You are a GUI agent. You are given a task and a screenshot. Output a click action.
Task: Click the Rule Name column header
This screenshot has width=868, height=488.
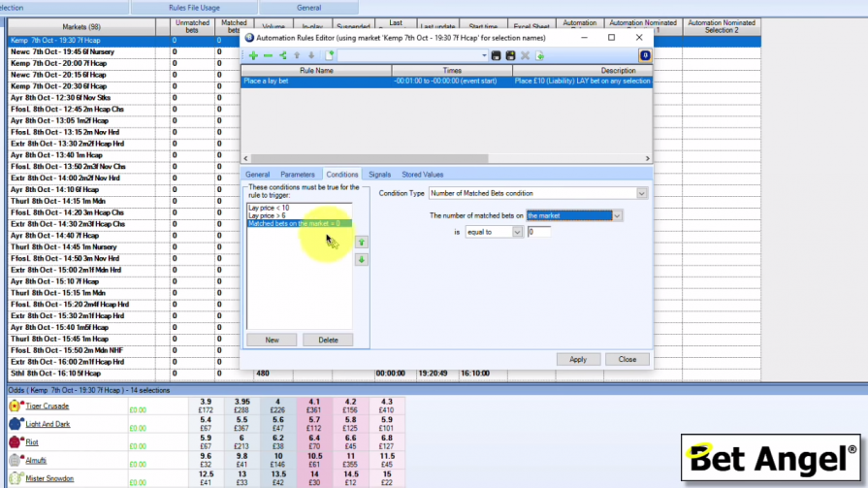(x=316, y=71)
